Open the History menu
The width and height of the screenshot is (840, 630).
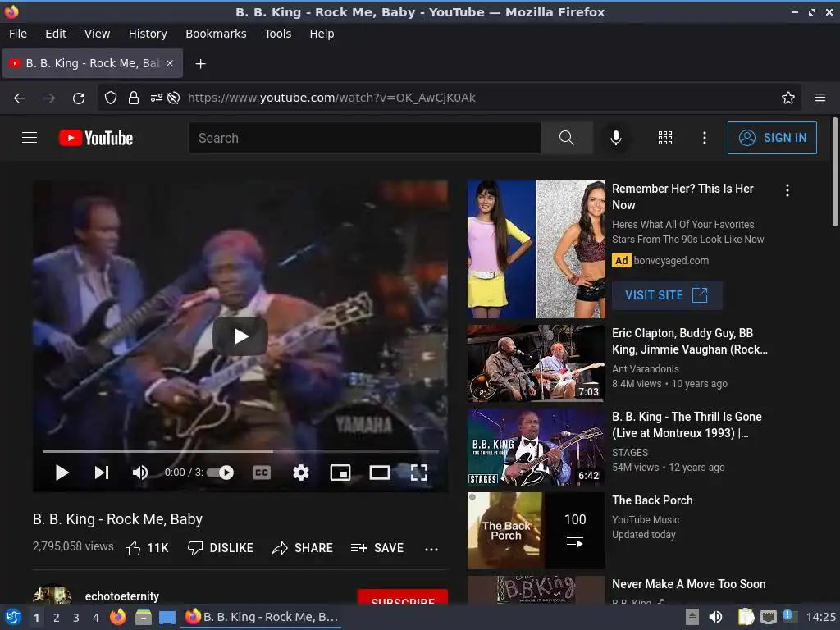coord(148,34)
